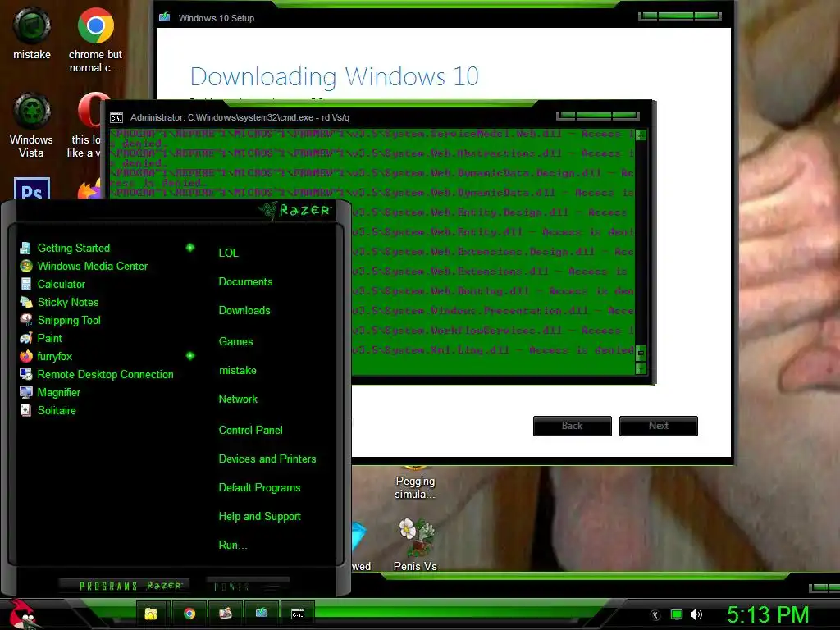
Task: Show hidden tray icons arrow
Action: point(655,615)
